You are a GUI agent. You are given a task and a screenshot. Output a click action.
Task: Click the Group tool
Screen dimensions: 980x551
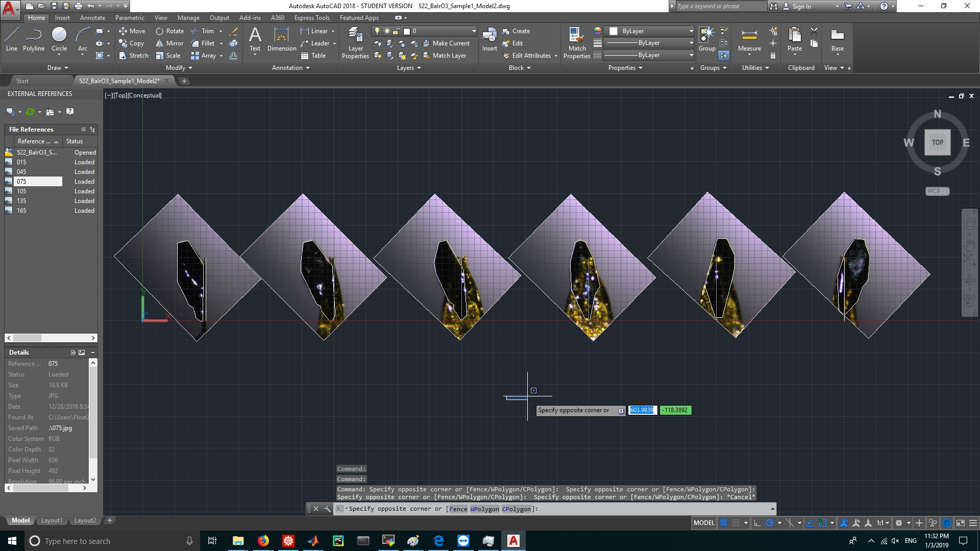[x=707, y=40]
